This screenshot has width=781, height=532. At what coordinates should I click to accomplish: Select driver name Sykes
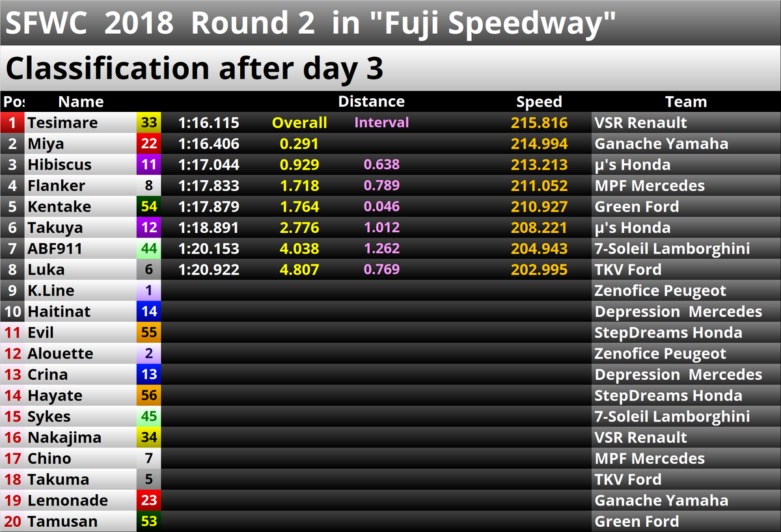[49, 416]
